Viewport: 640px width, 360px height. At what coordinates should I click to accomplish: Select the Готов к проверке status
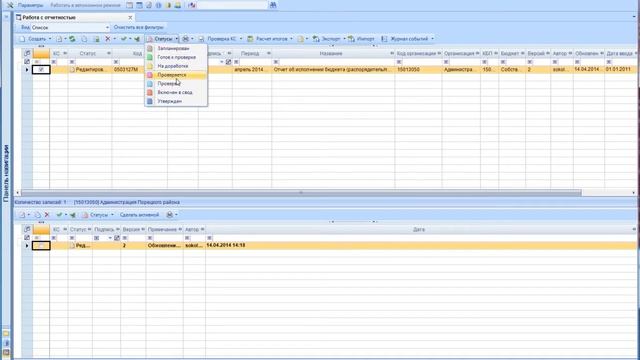click(176, 57)
